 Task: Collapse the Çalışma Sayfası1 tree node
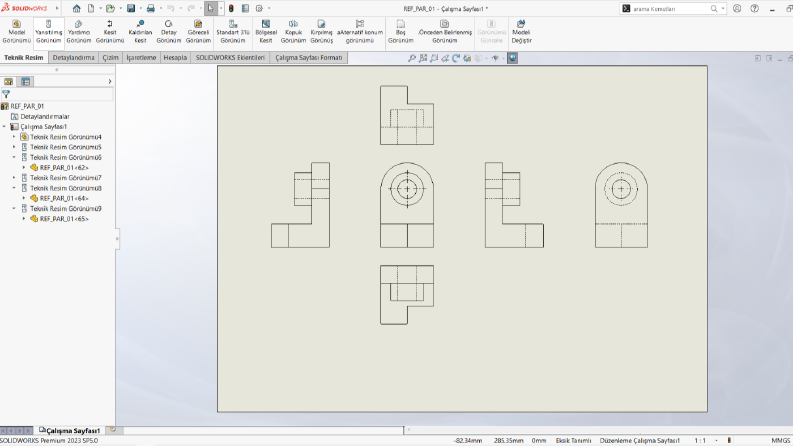tap(5, 126)
